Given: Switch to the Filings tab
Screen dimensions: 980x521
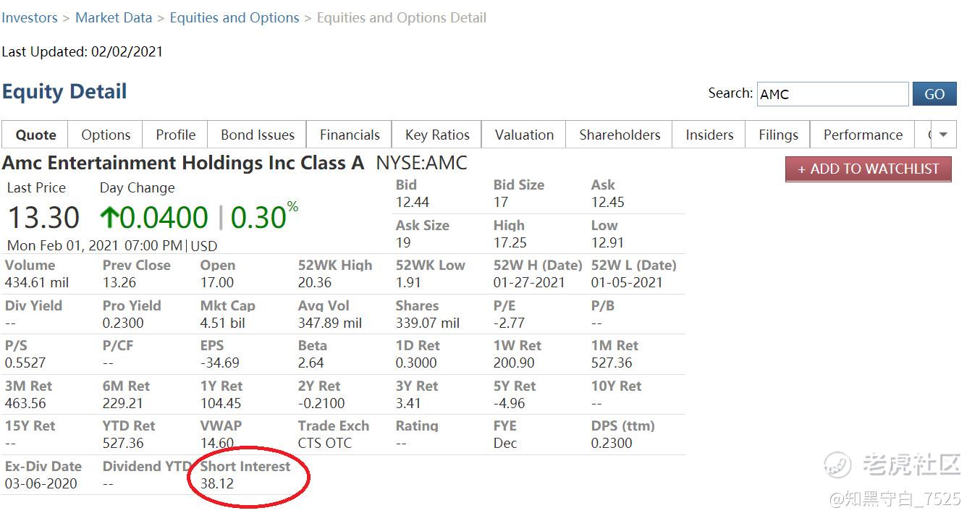Looking at the screenshot, I should (778, 135).
